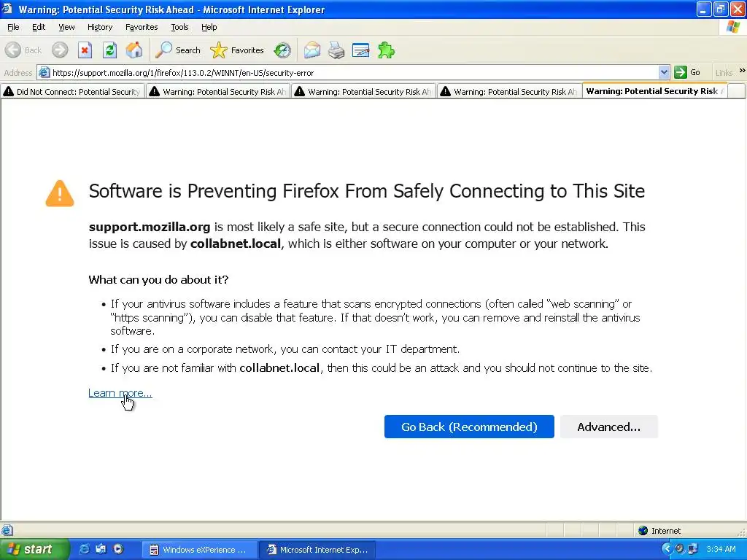Image resolution: width=747 pixels, height=560 pixels.
Task: Expand the Links toolbar chevron
Action: (742, 71)
